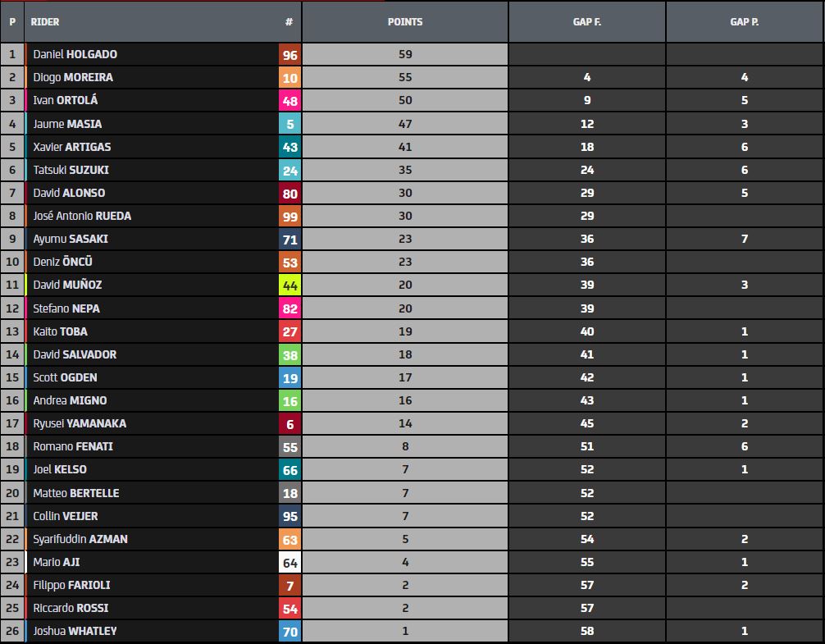Select rider Diogo Moreira

pos(73,77)
